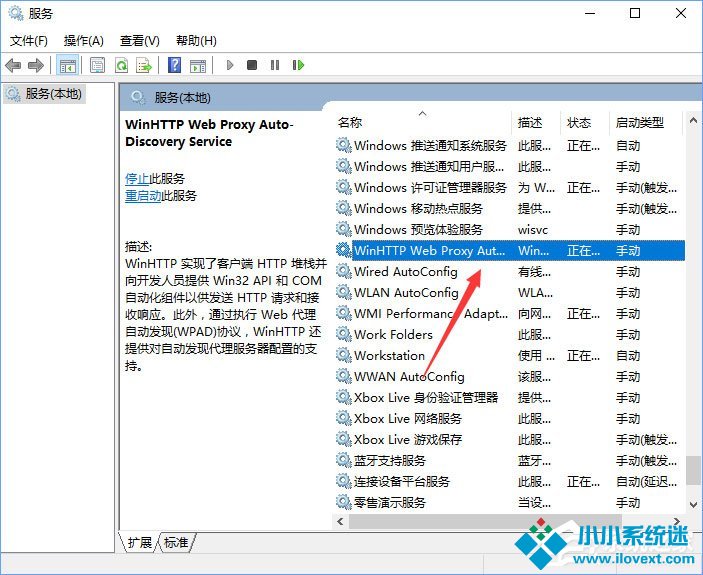Click gear icon of WMI Performance Adapter row
This screenshot has width=703, height=575.
coord(343,313)
